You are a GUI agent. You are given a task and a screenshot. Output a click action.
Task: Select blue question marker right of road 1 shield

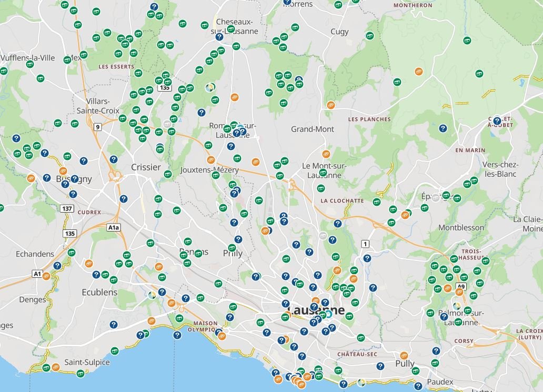click(x=367, y=258)
